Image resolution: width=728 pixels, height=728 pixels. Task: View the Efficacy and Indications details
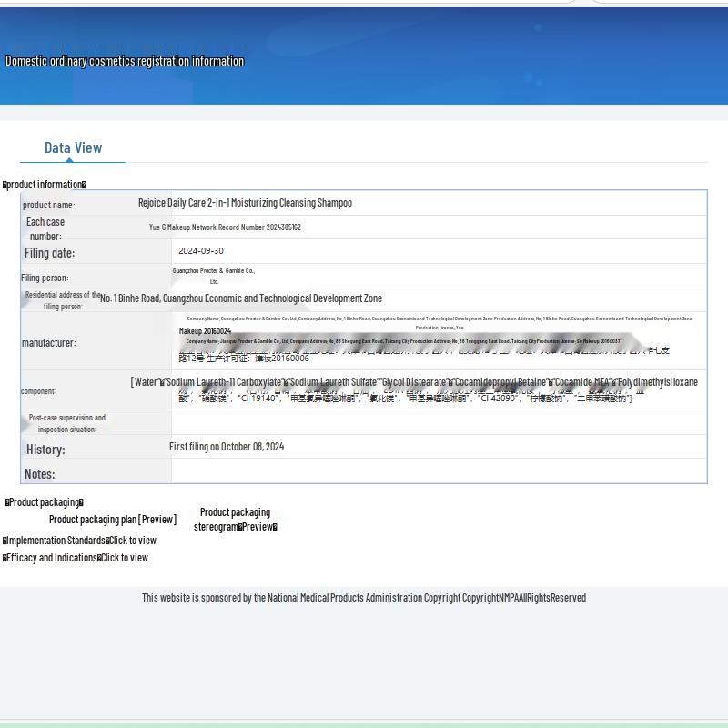(x=124, y=558)
